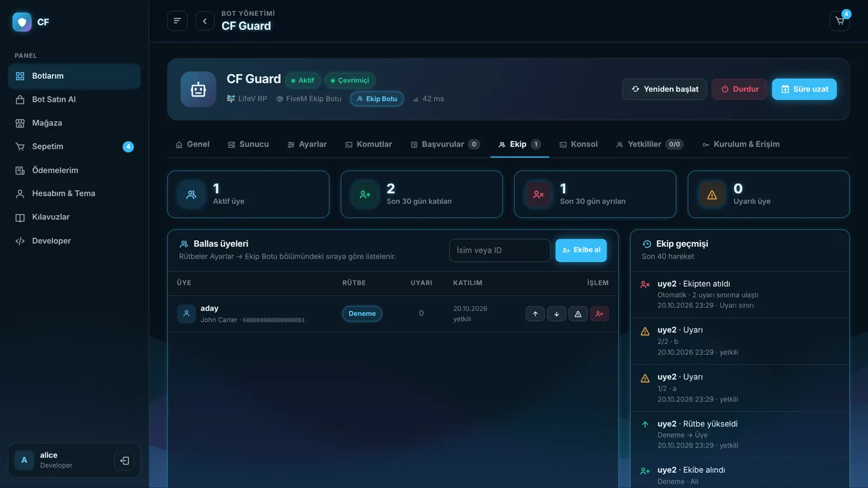Viewport: 868px width, 488px height.
Task: Log out using the exit icon
Action: 124,461
